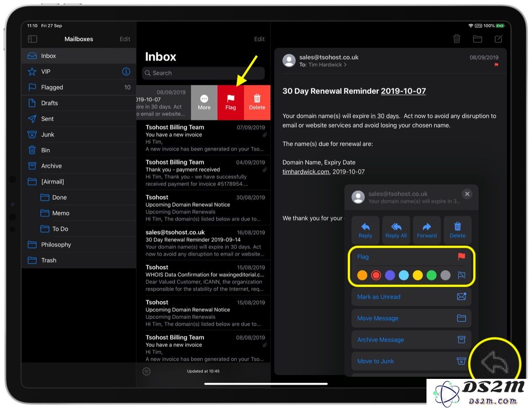
Task: Tap the More swipe action
Action: pyautogui.click(x=204, y=102)
